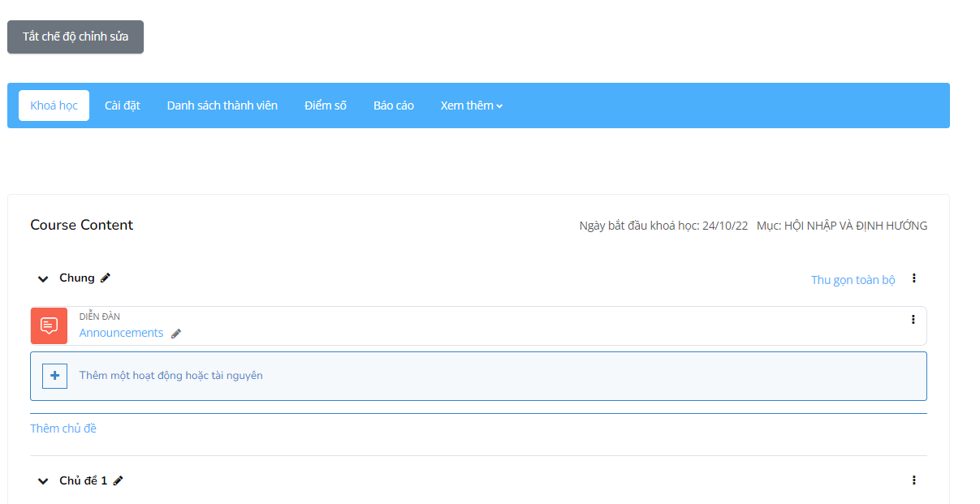
Task: Turn off edit mode with Tắt chế độ chỉnh sửa
Action: pos(76,37)
